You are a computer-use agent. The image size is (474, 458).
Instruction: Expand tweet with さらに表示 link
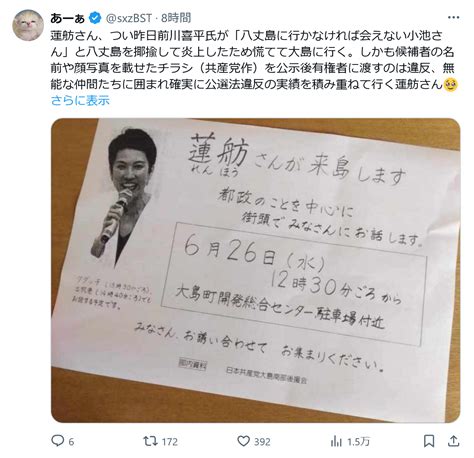pyautogui.click(x=80, y=100)
